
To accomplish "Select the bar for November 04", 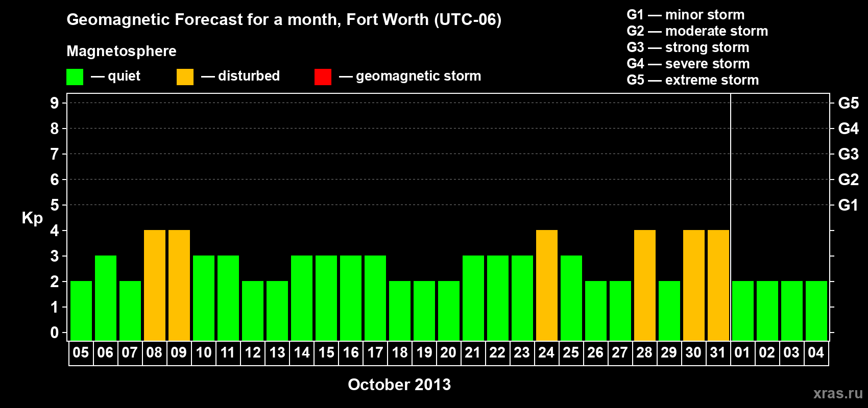I will pyautogui.click(x=816, y=311).
